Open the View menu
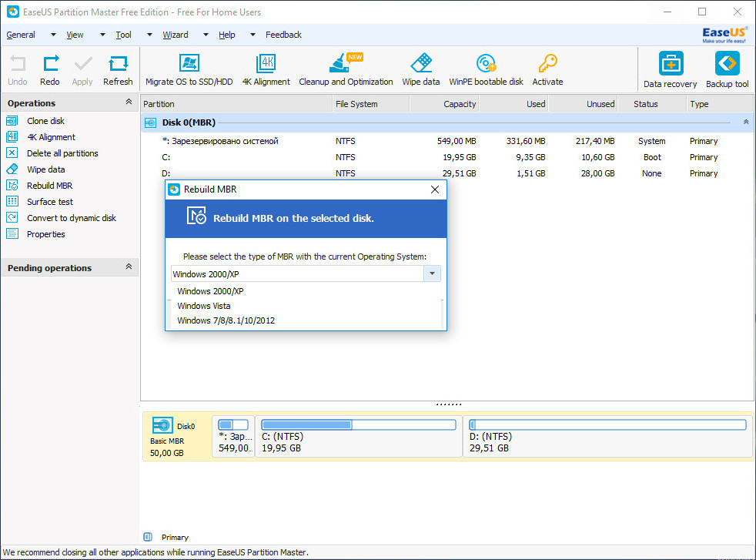 coord(75,35)
